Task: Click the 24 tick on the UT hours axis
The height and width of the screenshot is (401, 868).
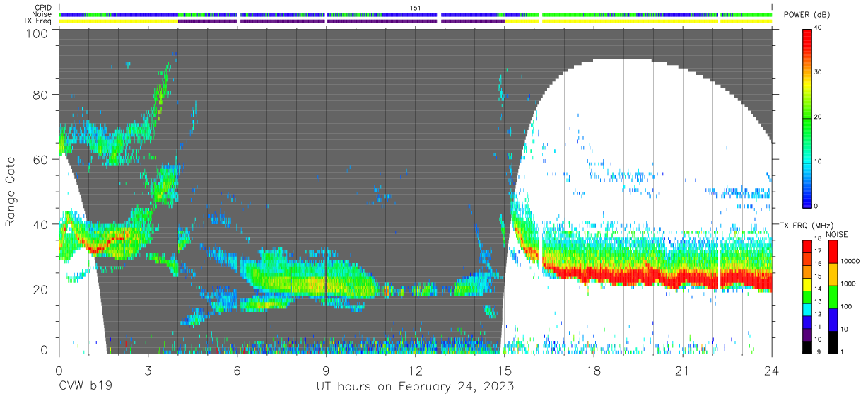Action: [x=772, y=371]
